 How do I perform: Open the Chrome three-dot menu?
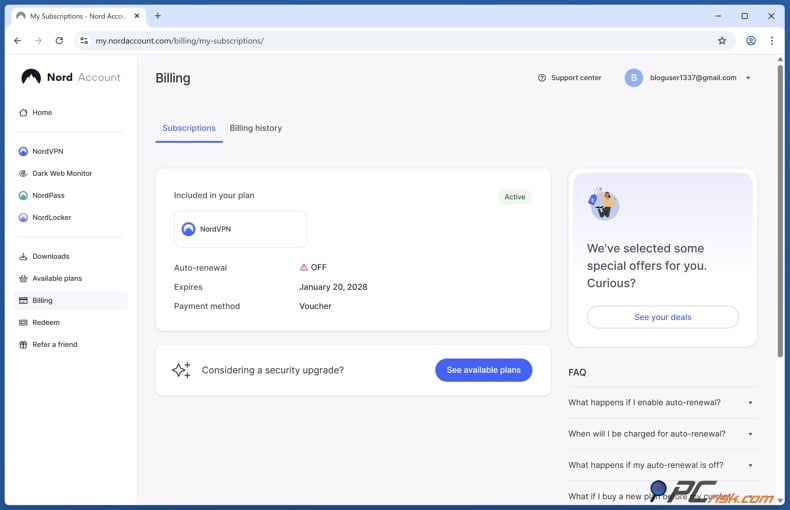point(772,41)
